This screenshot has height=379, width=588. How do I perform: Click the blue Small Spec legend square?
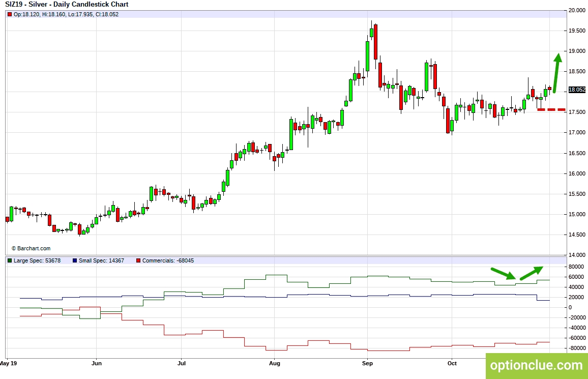75,260
